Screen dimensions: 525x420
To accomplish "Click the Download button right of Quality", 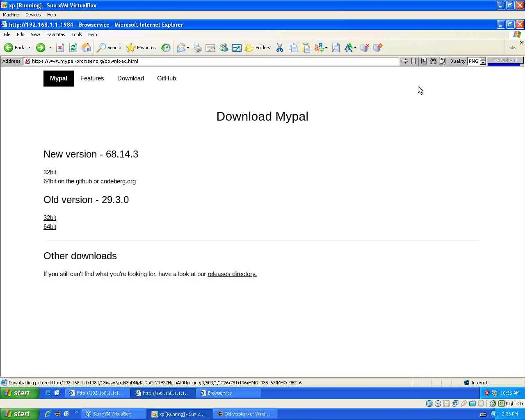I will click(x=505, y=60).
